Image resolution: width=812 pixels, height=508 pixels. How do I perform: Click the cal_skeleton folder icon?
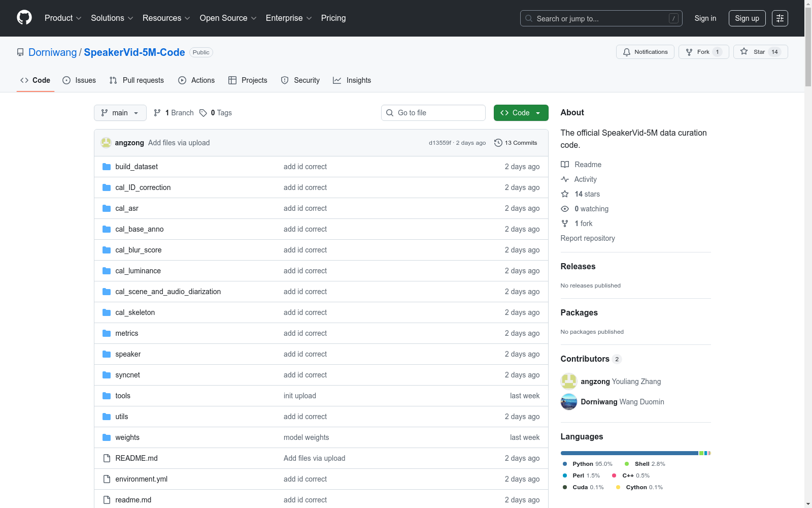click(107, 312)
